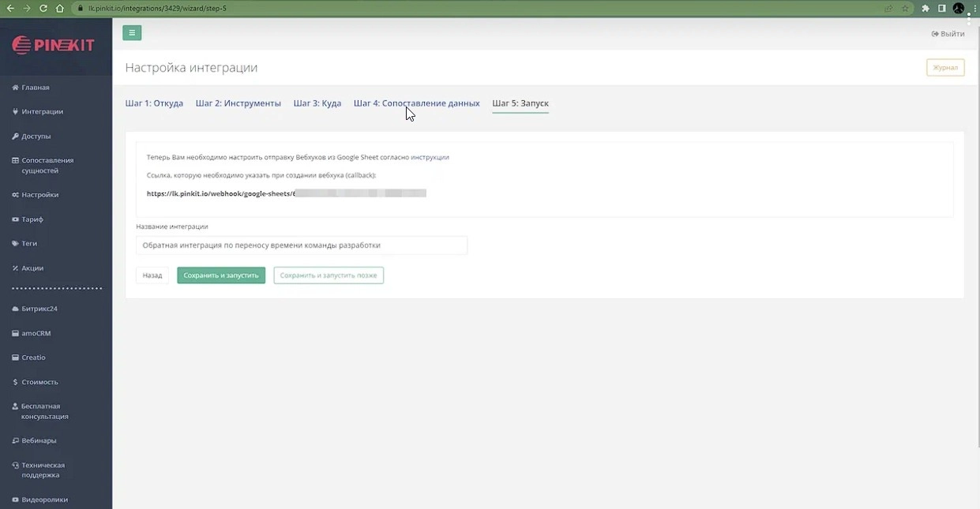Screen dimensions: 980x509
Task: Go to Доступы in the sidebar
Action: [36, 137]
